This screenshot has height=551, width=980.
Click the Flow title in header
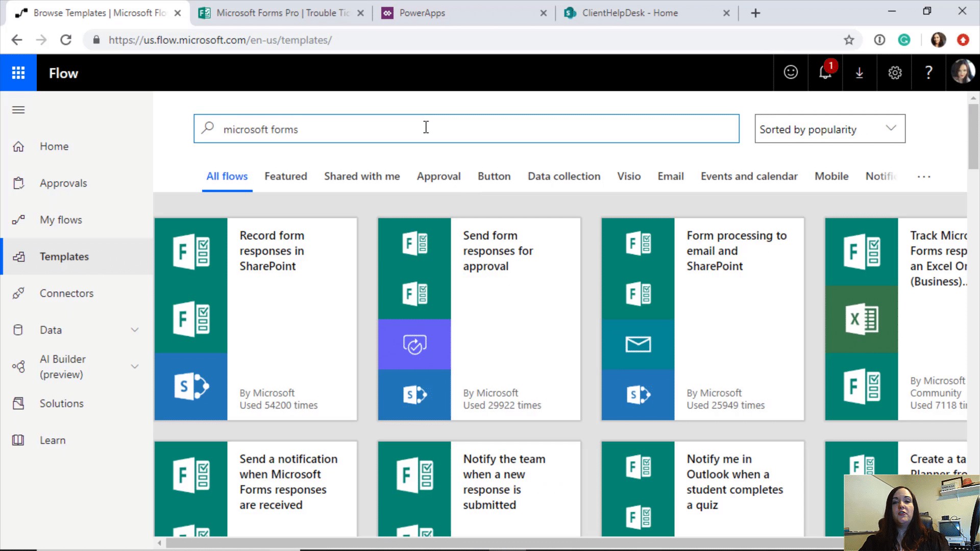pyautogui.click(x=63, y=73)
